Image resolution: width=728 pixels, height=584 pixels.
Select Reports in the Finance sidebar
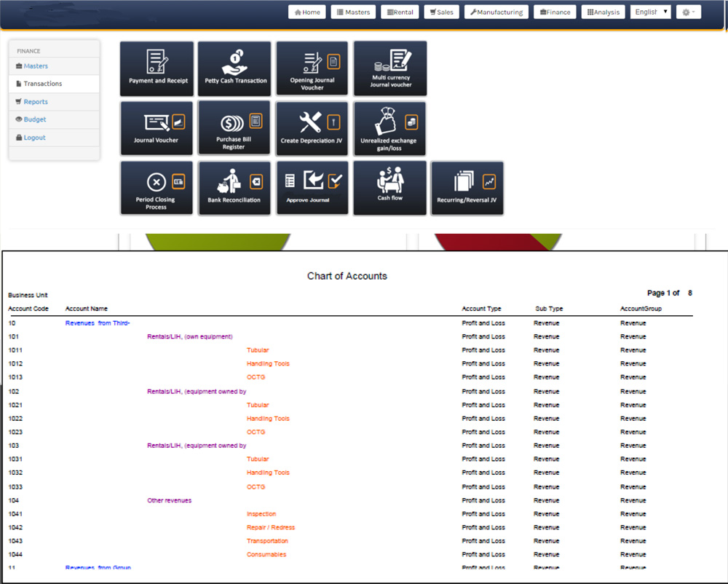[35, 102]
